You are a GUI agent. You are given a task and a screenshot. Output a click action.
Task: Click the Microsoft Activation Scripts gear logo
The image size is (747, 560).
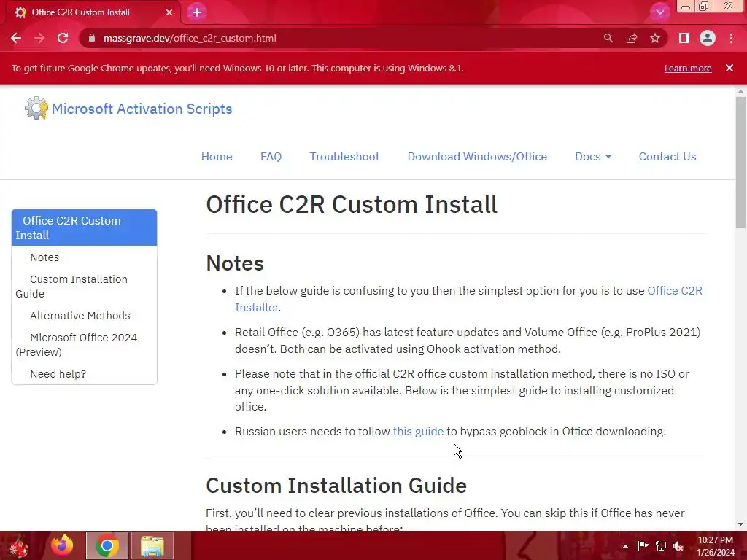click(x=36, y=109)
